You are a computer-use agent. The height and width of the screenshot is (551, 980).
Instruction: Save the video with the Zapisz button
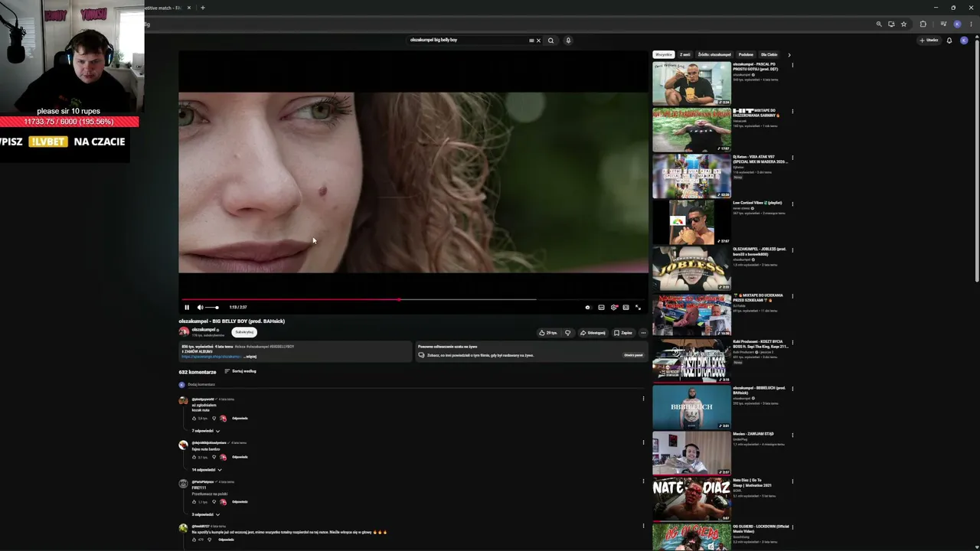click(623, 333)
